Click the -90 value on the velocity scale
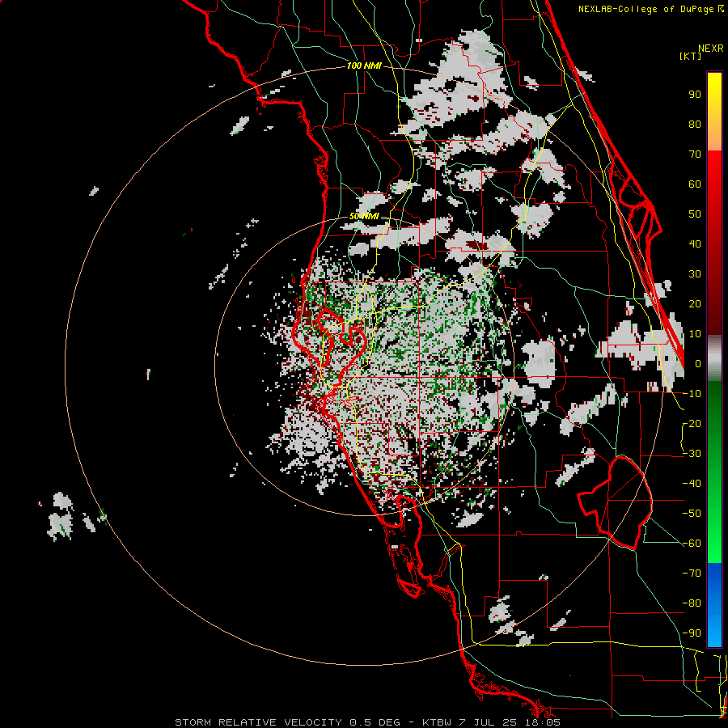728x728 pixels. [x=692, y=633]
